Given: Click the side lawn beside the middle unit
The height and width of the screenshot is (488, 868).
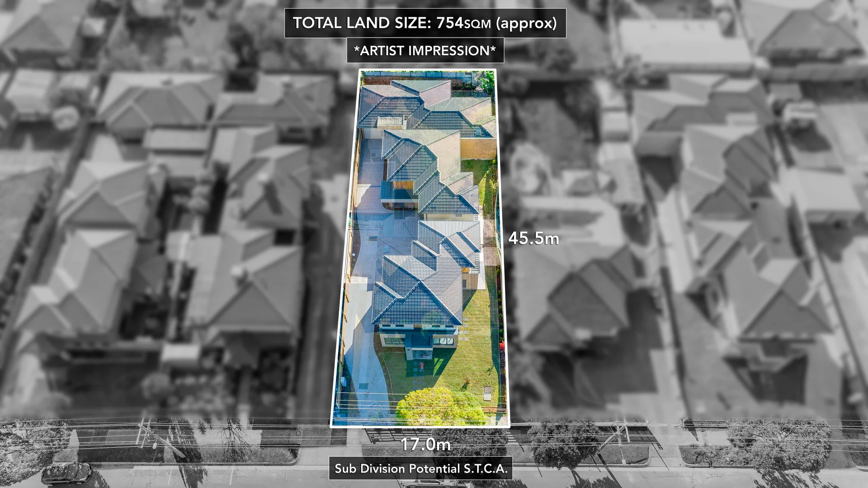Looking at the screenshot, I should [x=485, y=181].
